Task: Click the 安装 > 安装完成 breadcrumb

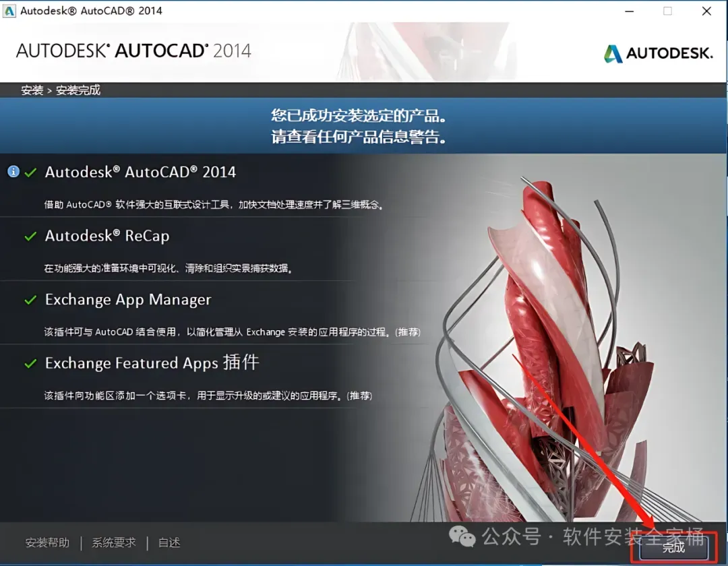Action: point(61,90)
